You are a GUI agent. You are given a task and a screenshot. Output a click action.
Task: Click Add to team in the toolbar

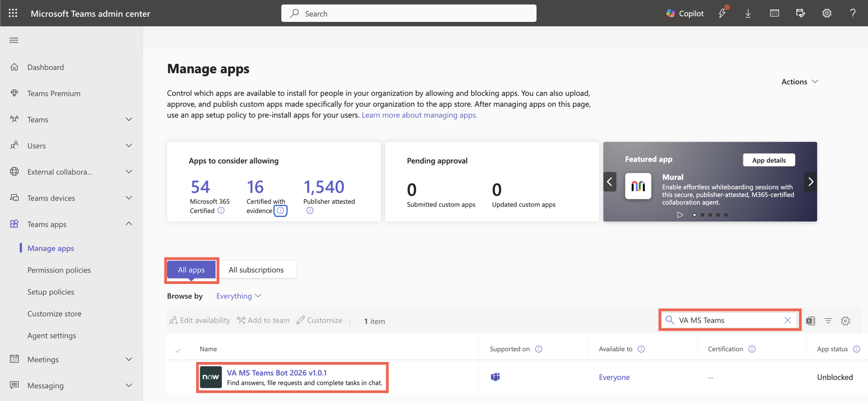tap(263, 320)
